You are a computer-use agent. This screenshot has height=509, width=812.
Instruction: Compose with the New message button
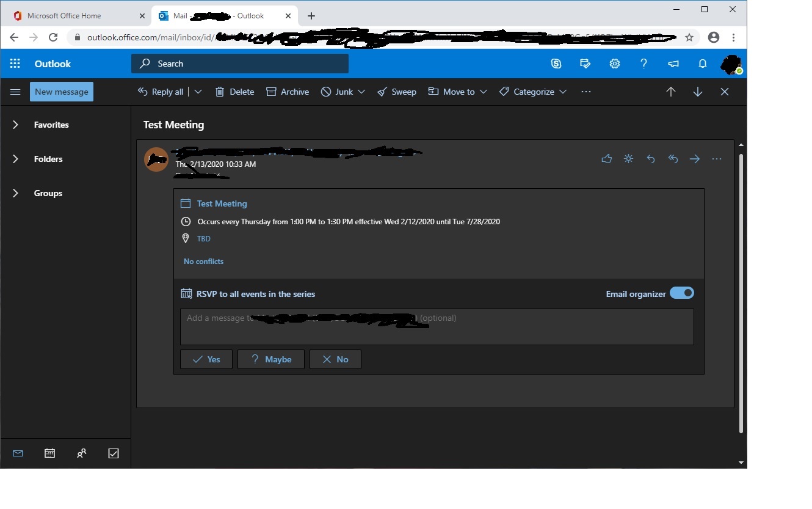(x=62, y=92)
